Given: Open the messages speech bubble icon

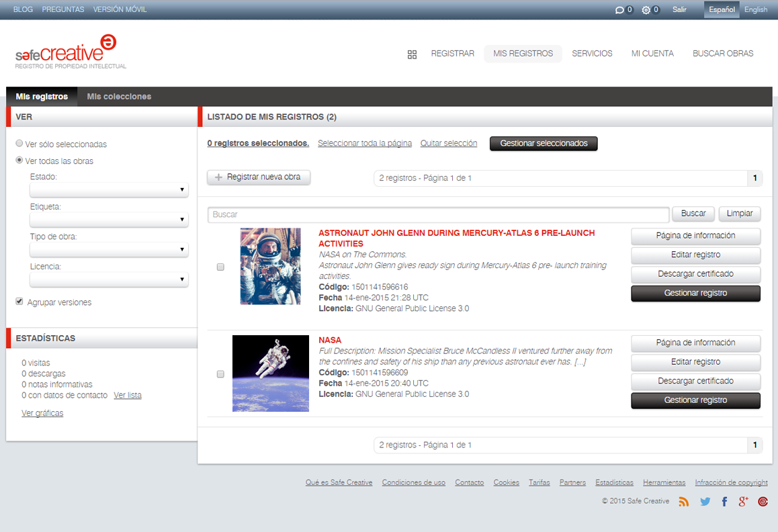Looking at the screenshot, I should tap(619, 10).
